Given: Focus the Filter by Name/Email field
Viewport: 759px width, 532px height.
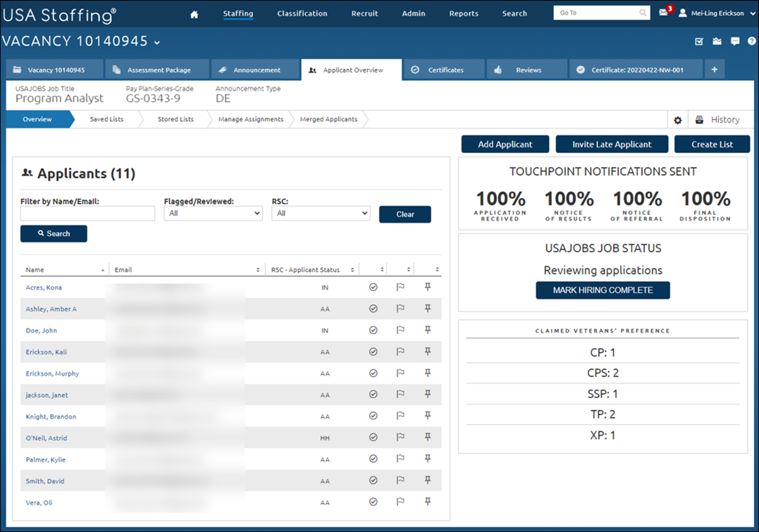Looking at the screenshot, I should (x=88, y=214).
